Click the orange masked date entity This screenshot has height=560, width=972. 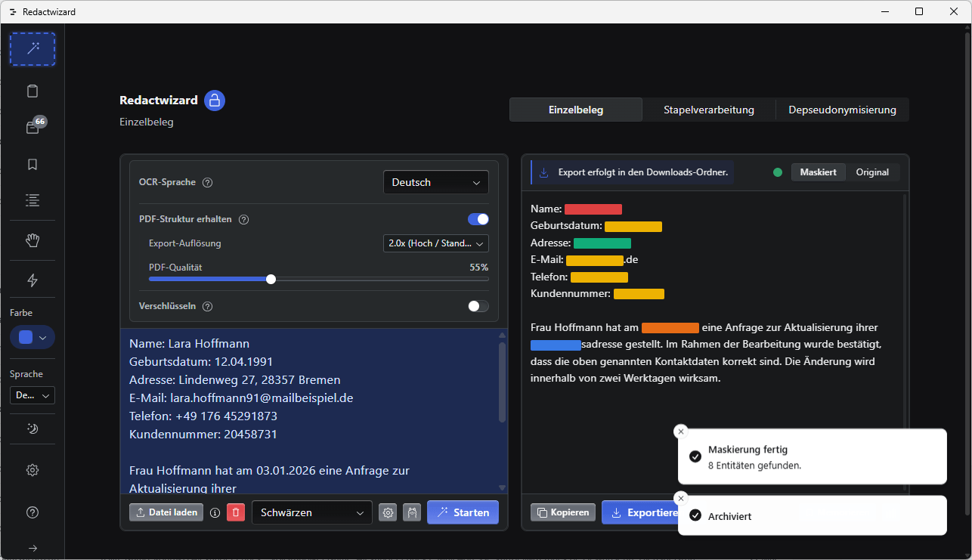point(670,328)
